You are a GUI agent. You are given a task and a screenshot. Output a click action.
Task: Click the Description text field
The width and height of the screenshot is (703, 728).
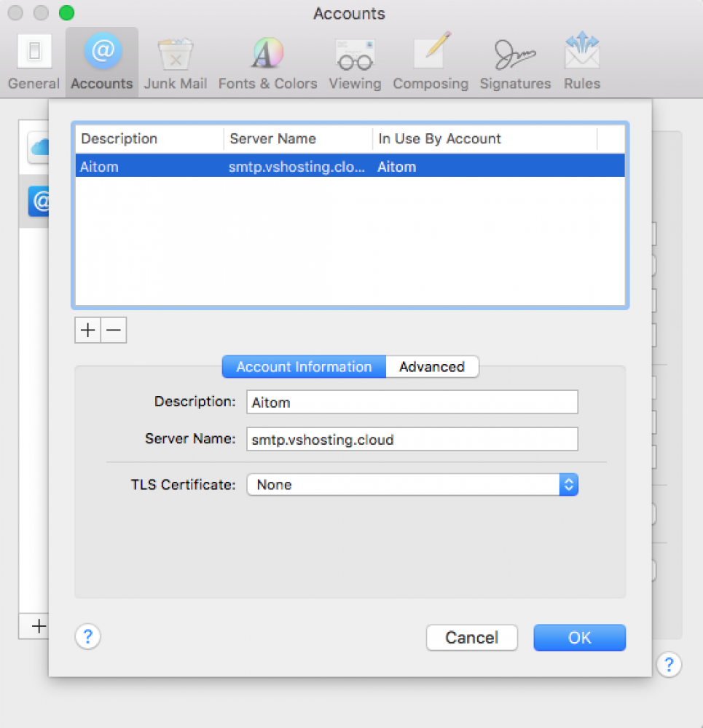(412, 402)
